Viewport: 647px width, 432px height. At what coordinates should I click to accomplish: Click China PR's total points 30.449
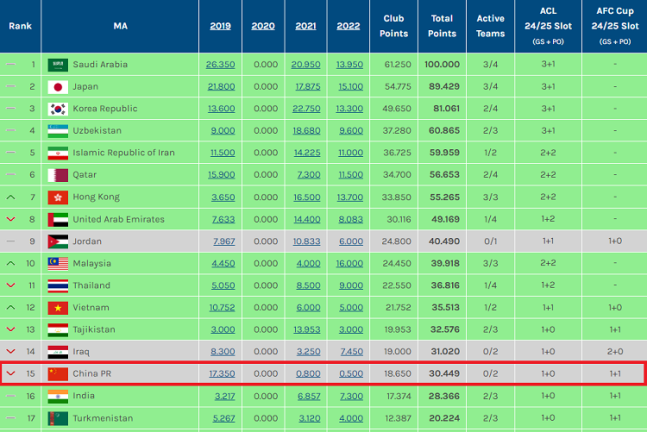point(444,373)
